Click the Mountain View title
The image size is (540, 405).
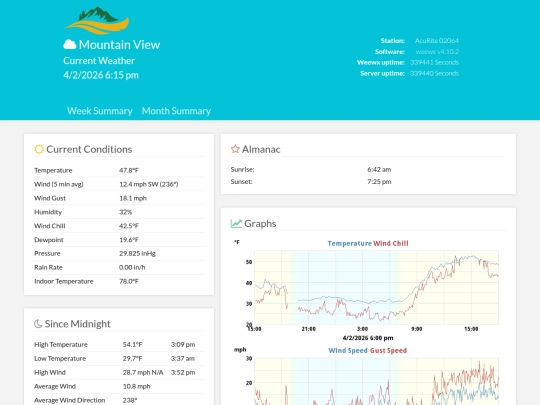(x=120, y=44)
